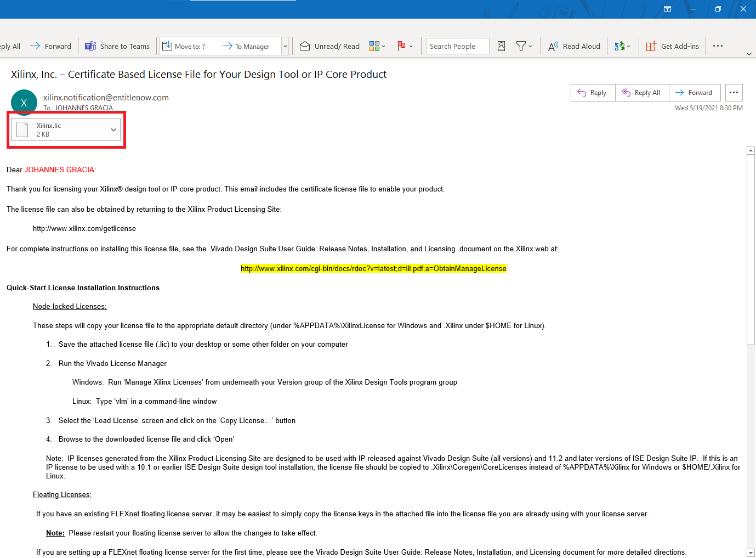Click the Search People field
This screenshot has height=558, width=756.
click(x=458, y=46)
